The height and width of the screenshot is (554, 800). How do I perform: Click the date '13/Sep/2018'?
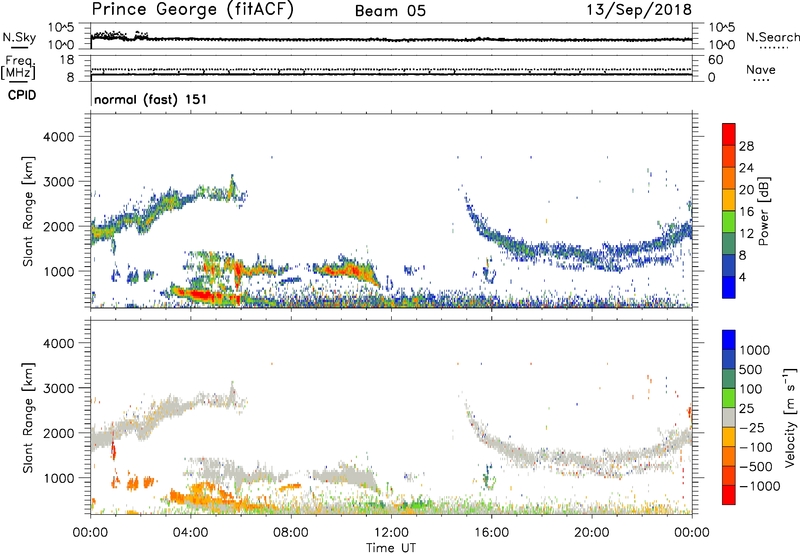pyautogui.click(x=639, y=10)
